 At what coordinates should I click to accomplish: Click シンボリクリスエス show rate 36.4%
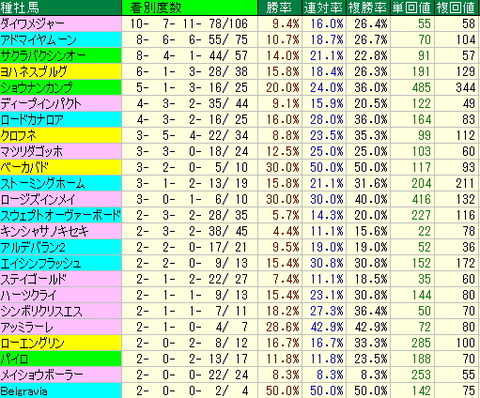pyautogui.click(x=371, y=312)
